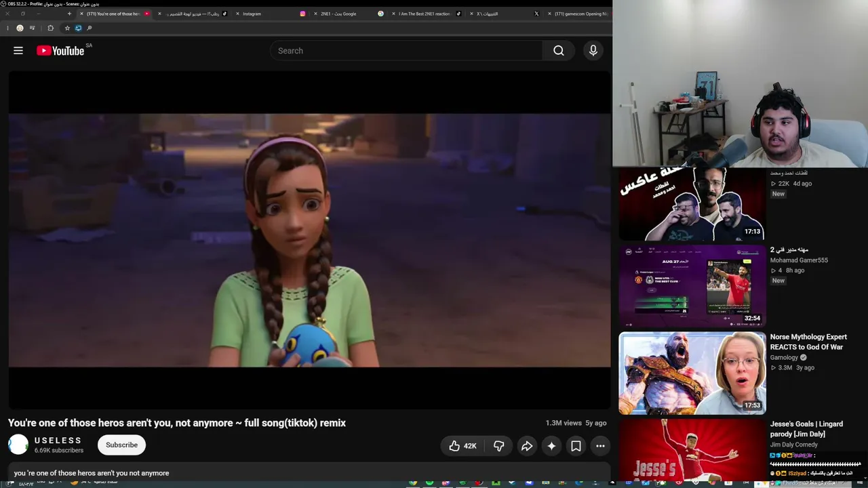Open the Gamology channel link
Image resolution: width=868 pixels, height=488 pixels.
point(784,357)
